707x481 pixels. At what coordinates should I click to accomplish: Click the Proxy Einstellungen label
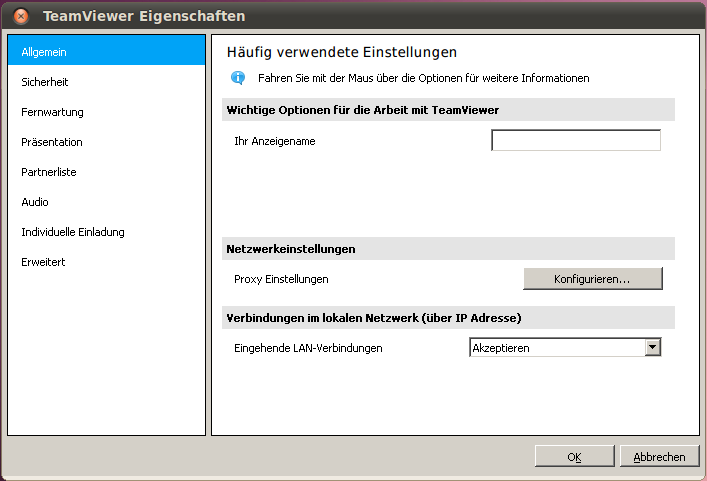(281, 279)
